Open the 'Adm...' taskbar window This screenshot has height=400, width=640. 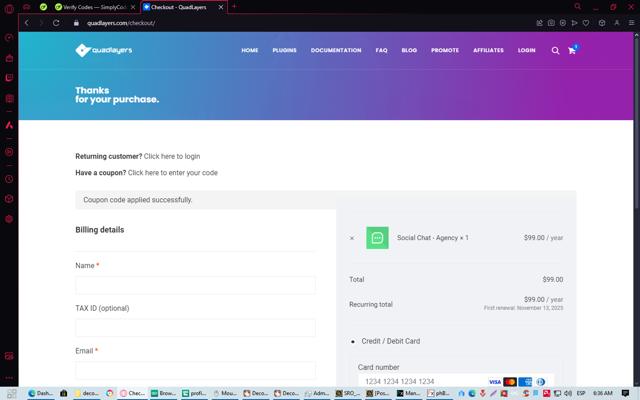(x=318, y=393)
